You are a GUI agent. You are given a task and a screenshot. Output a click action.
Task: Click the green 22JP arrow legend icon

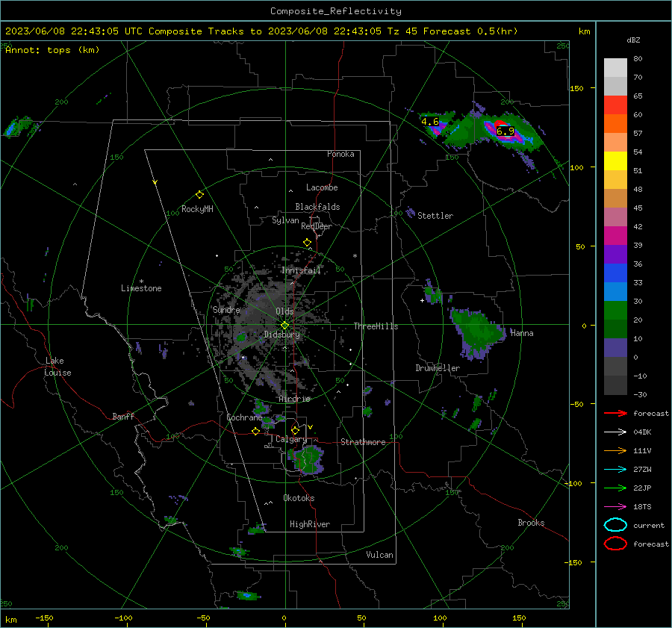click(x=615, y=488)
